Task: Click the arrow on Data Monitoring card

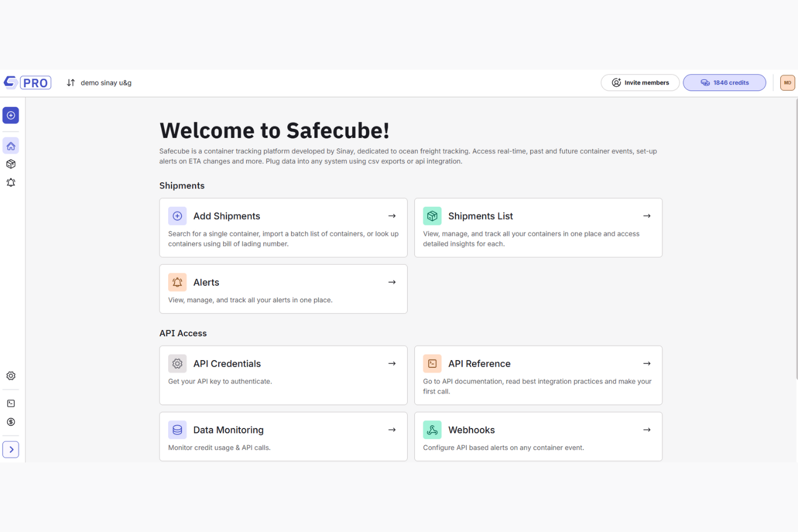Action: pos(392,430)
